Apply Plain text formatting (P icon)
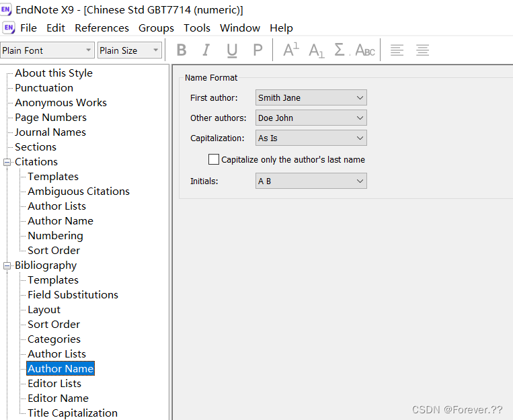Screen dimensions: 513x420 258,50
